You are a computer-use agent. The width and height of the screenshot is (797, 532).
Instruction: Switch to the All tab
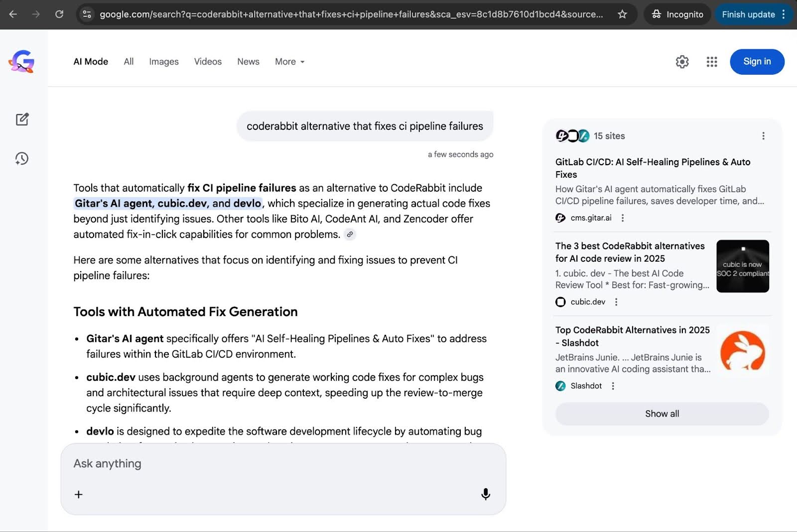tap(129, 62)
